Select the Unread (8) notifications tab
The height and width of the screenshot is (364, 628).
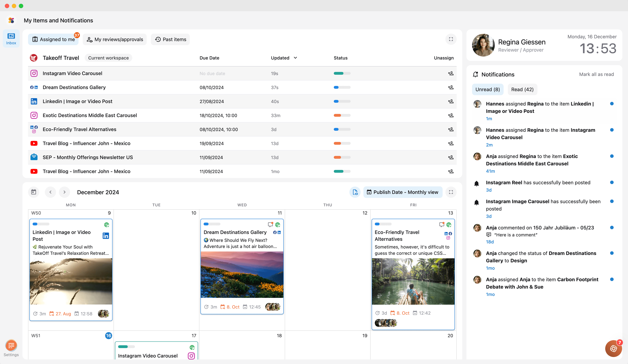(x=487, y=89)
